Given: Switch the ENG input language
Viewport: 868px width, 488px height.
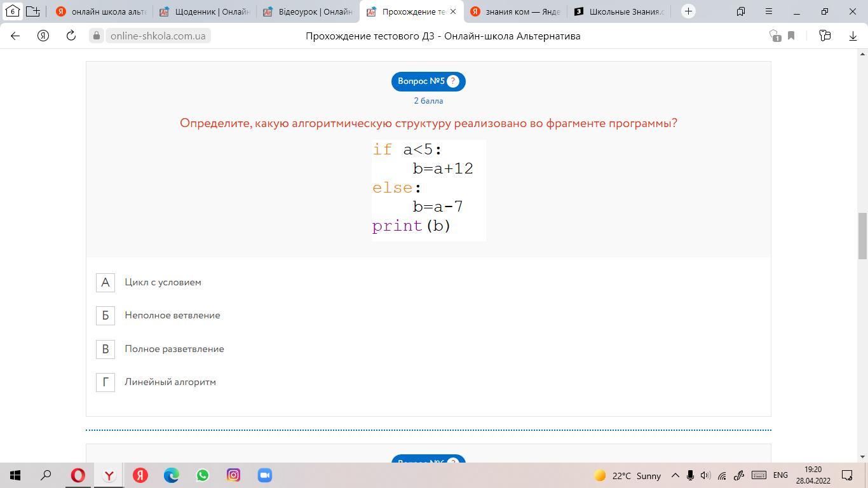Looking at the screenshot, I should point(780,475).
